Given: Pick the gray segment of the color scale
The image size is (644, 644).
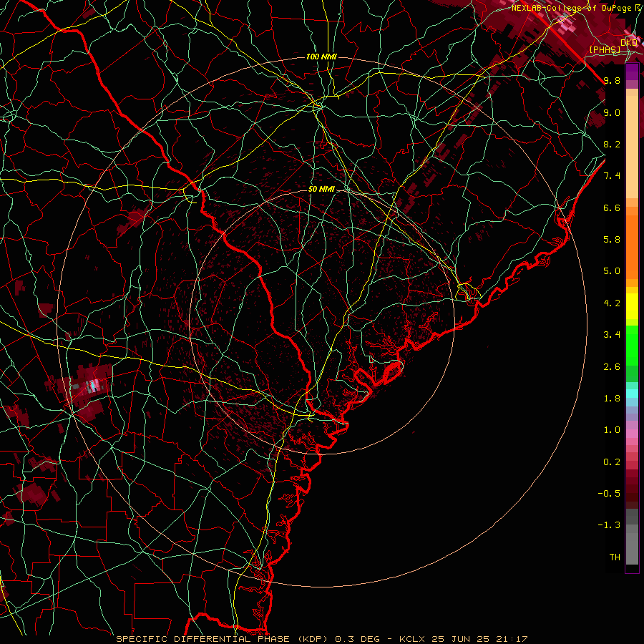Looking at the screenshot, I should 632,538.
